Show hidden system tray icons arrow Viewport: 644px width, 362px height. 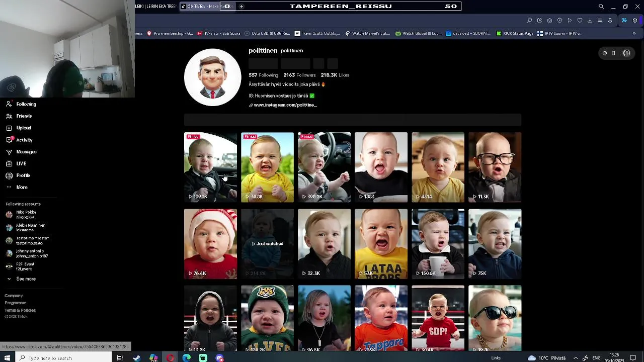click(x=576, y=358)
